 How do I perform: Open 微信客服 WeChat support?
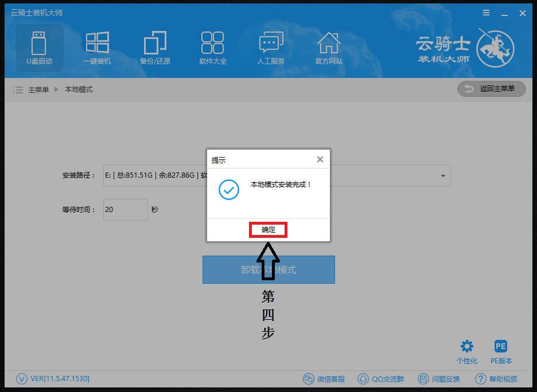pyautogui.click(x=324, y=379)
